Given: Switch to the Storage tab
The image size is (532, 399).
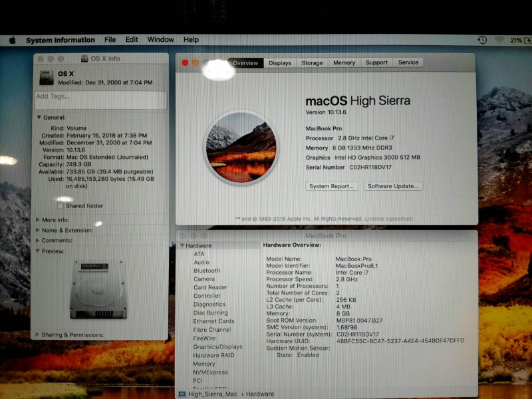Looking at the screenshot, I should click(312, 63).
